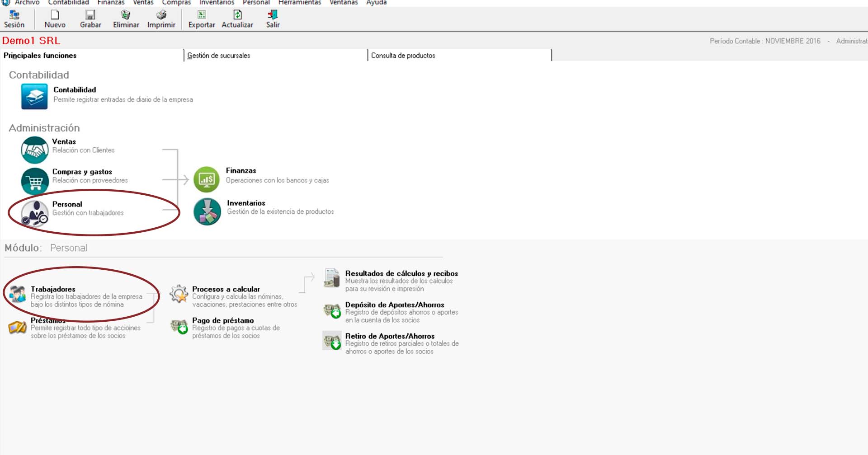Image resolution: width=868 pixels, height=455 pixels.
Task: Open the Procesos a calcular gear icon
Action: tap(179, 294)
